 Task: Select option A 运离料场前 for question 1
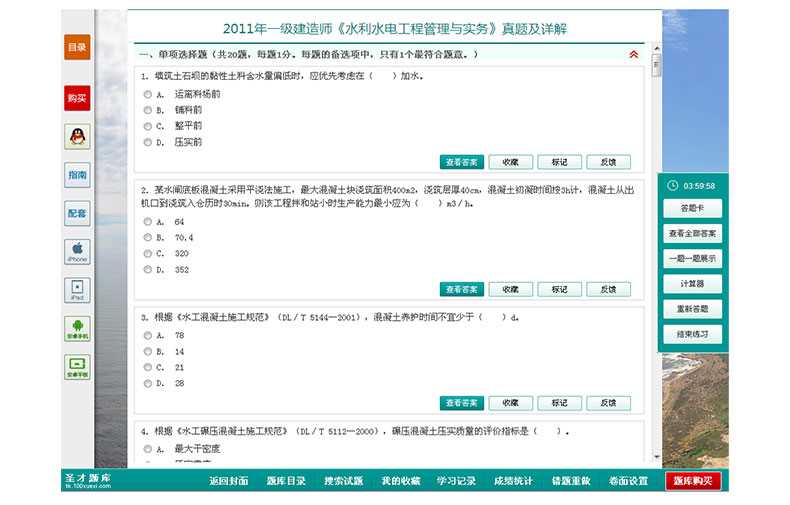(x=147, y=94)
